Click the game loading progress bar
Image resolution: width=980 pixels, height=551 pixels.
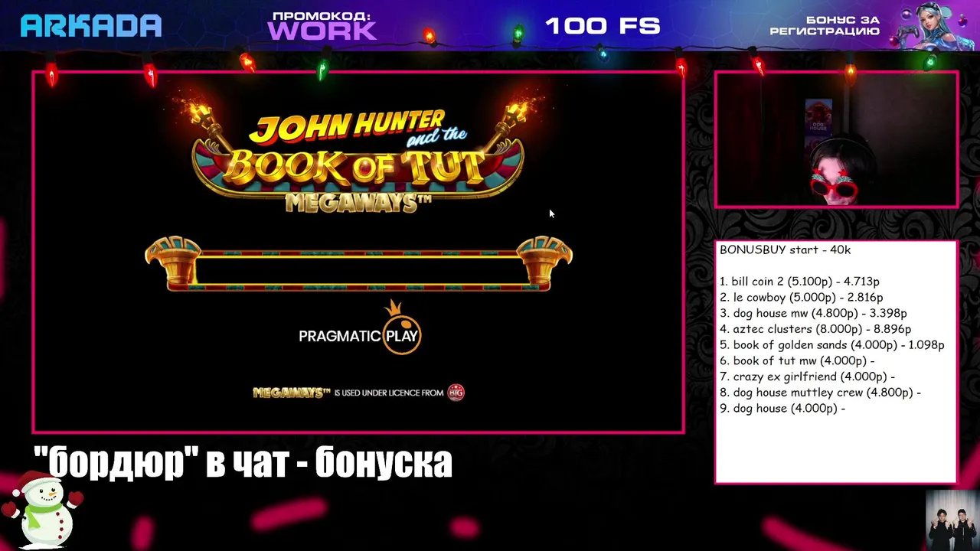(358, 263)
